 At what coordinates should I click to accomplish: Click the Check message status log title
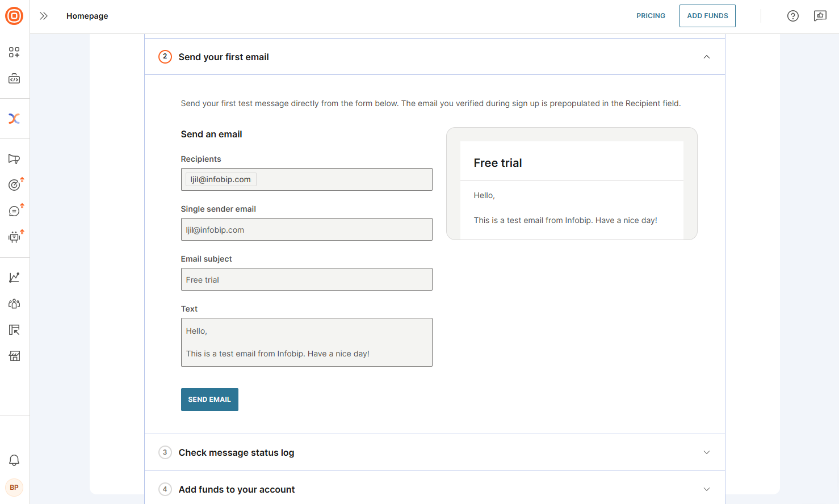click(236, 452)
